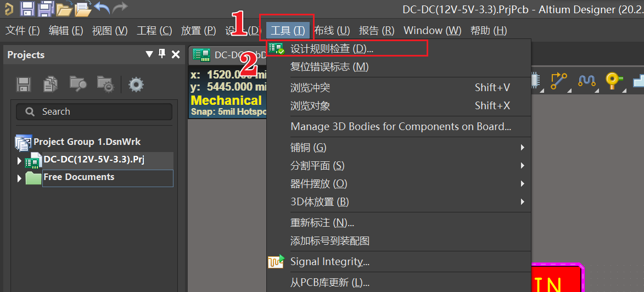Choose 从PCB库更新 (L)... menu entry
The width and height of the screenshot is (644, 292).
(399, 283)
